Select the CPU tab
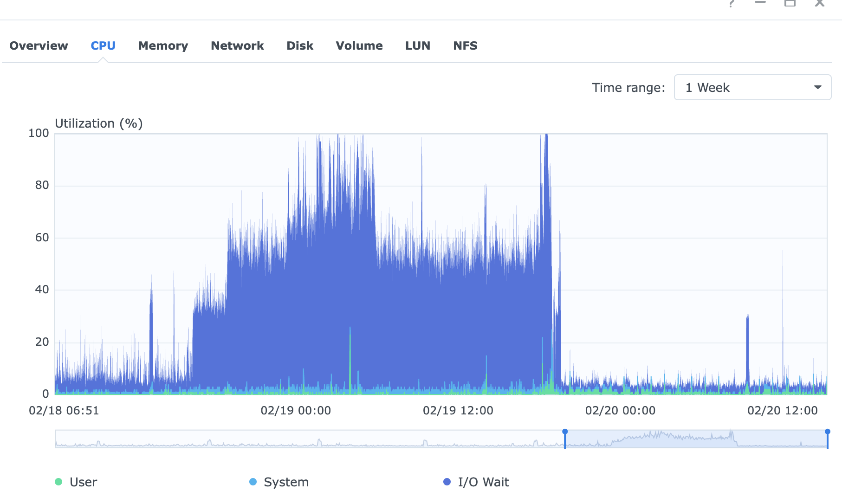 (103, 45)
